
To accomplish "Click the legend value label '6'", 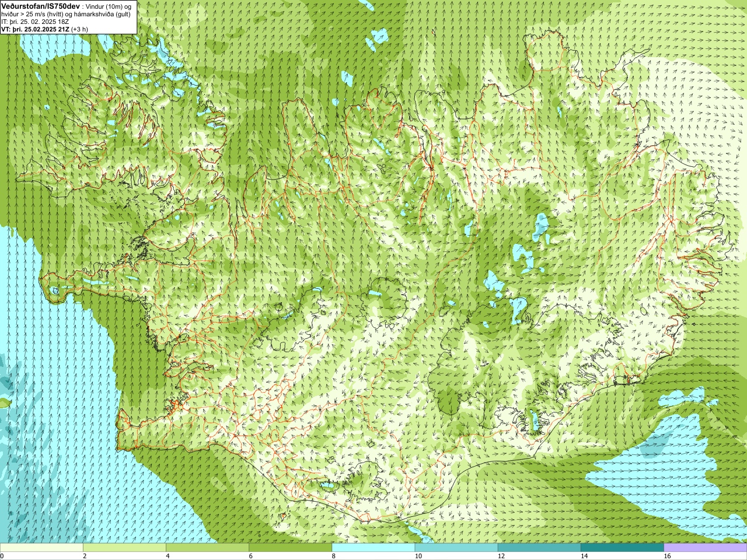I will (251, 556).
